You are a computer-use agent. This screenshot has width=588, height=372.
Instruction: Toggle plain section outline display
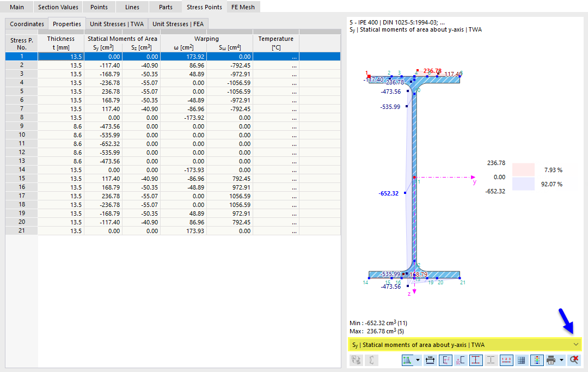(x=491, y=360)
